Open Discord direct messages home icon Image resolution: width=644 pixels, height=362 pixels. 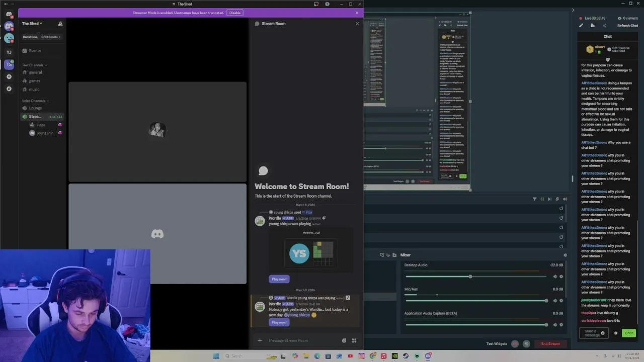click(9, 14)
